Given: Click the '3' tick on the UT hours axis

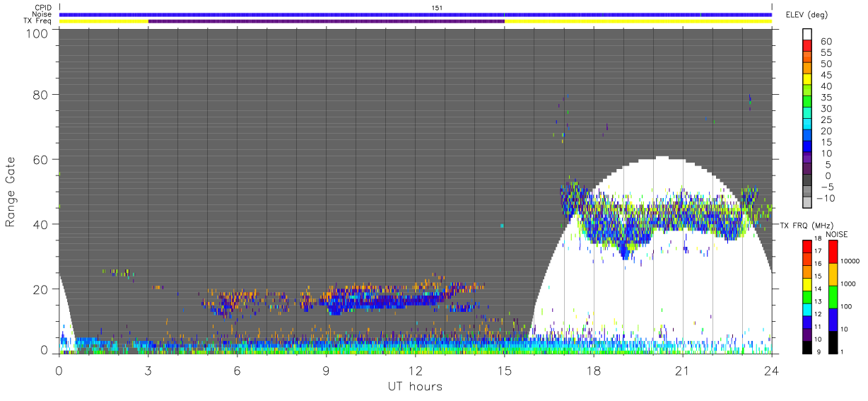Looking at the screenshot, I should (x=148, y=371).
